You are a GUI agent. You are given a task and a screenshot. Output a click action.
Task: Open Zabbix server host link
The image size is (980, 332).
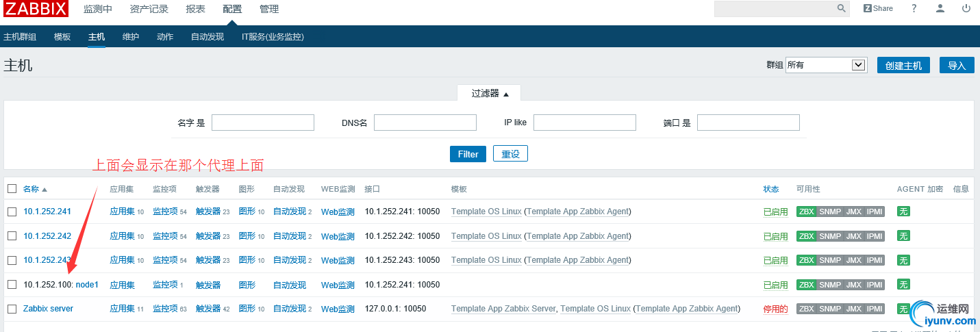click(x=48, y=309)
